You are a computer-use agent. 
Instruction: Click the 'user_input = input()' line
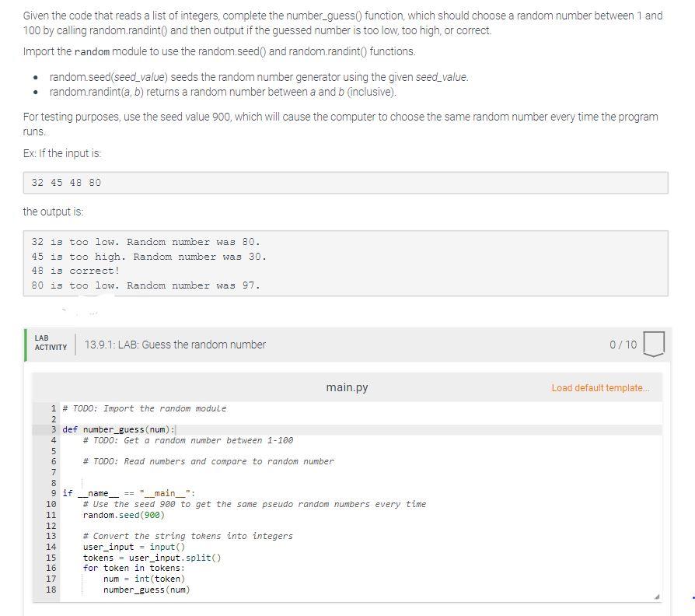click(x=134, y=547)
